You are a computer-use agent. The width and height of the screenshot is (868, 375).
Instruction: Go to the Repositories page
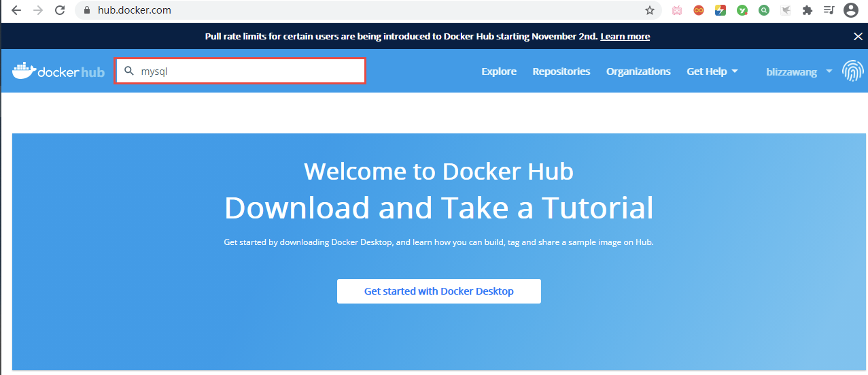561,71
